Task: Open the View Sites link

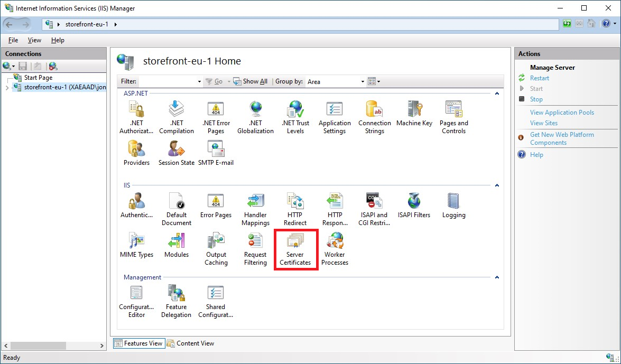Action: point(544,123)
